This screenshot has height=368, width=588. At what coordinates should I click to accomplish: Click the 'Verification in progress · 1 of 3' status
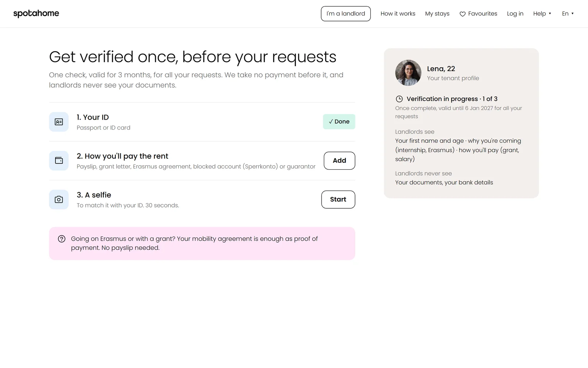point(452,99)
